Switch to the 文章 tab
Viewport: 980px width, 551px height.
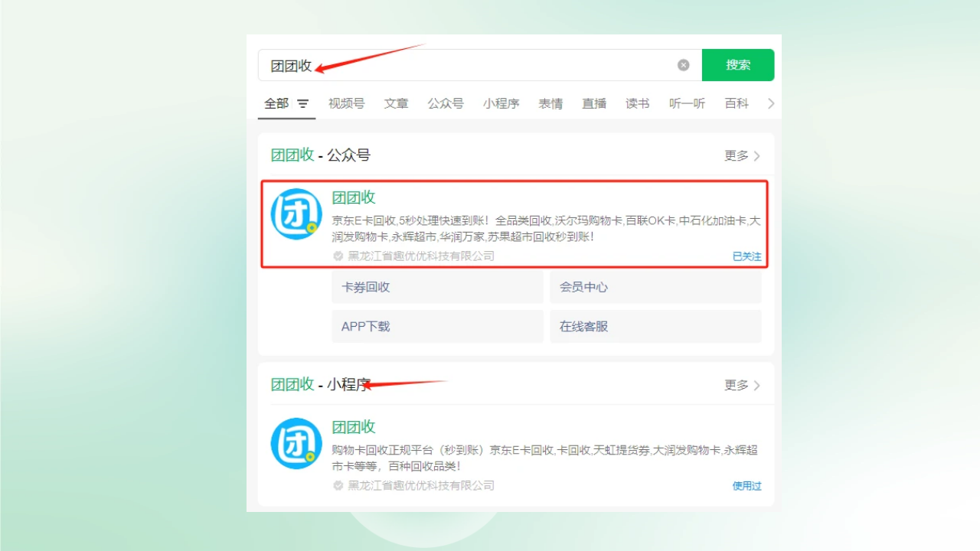[x=396, y=103]
